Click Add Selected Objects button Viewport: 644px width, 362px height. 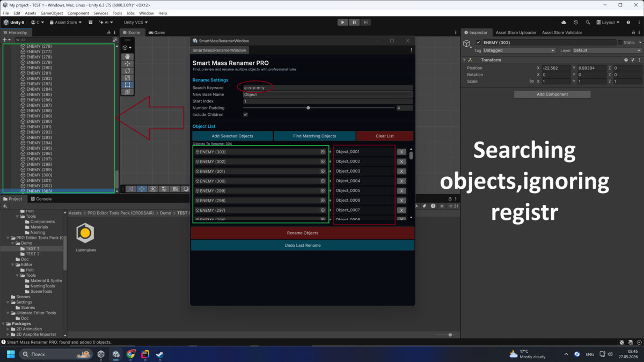pyautogui.click(x=232, y=136)
